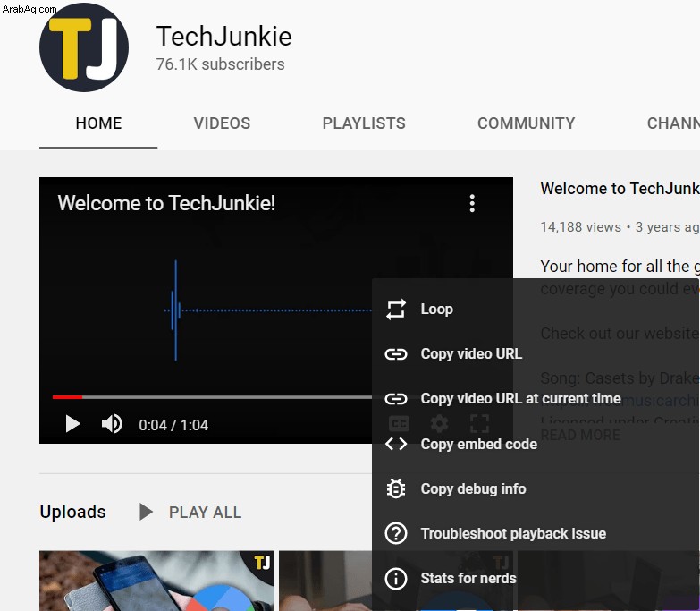This screenshot has width=700, height=611.
Task: Click the 14,188 views text
Action: (x=581, y=227)
